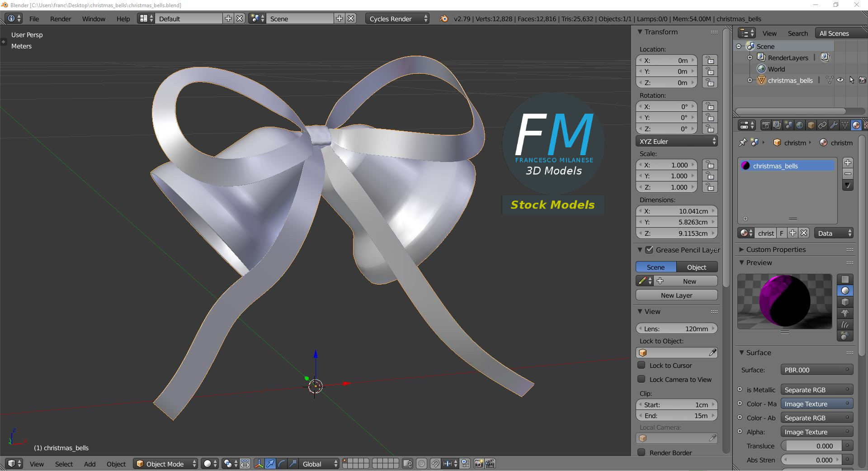Select the christmas_bells material slot
Screen dimensions: 868x471
[x=787, y=166]
